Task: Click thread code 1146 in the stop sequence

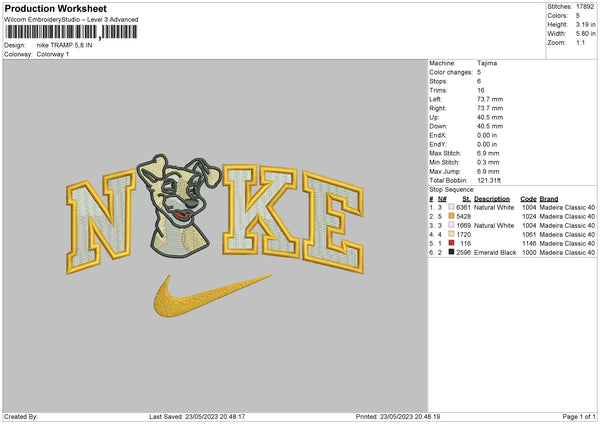Action: [x=529, y=243]
